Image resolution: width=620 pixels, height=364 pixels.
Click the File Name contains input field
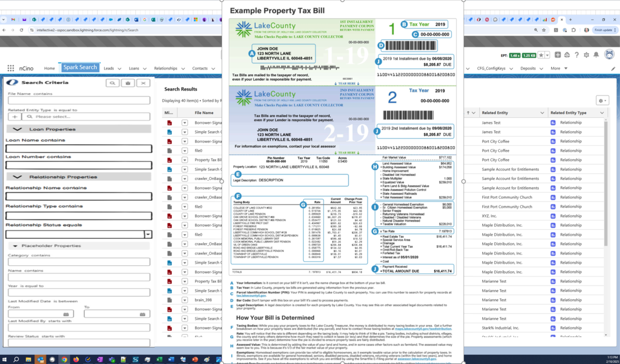[79, 100]
